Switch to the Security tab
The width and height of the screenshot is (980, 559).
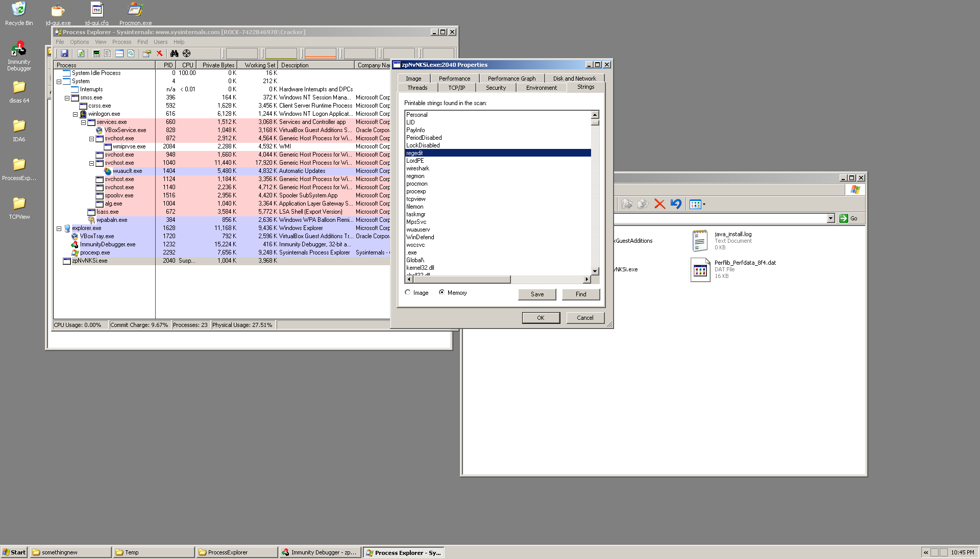click(x=496, y=88)
